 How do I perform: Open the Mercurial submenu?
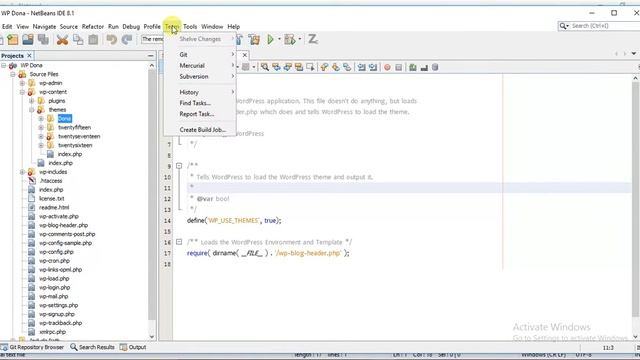(200, 65)
